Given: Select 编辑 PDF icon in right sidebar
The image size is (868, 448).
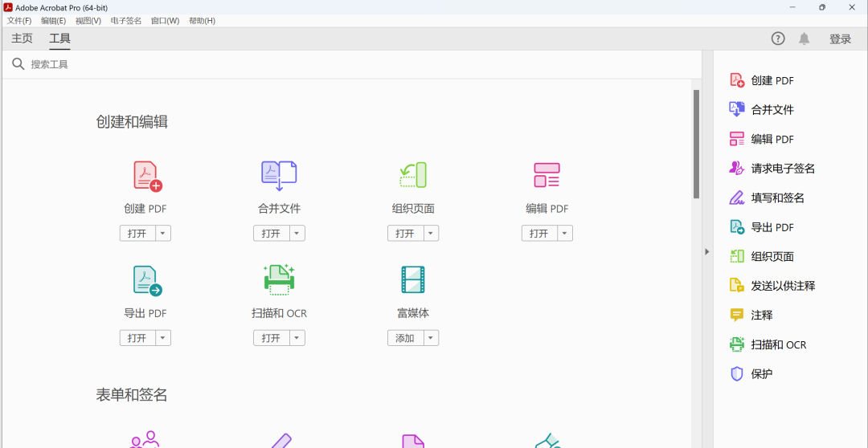Looking at the screenshot, I should [x=737, y=139].
